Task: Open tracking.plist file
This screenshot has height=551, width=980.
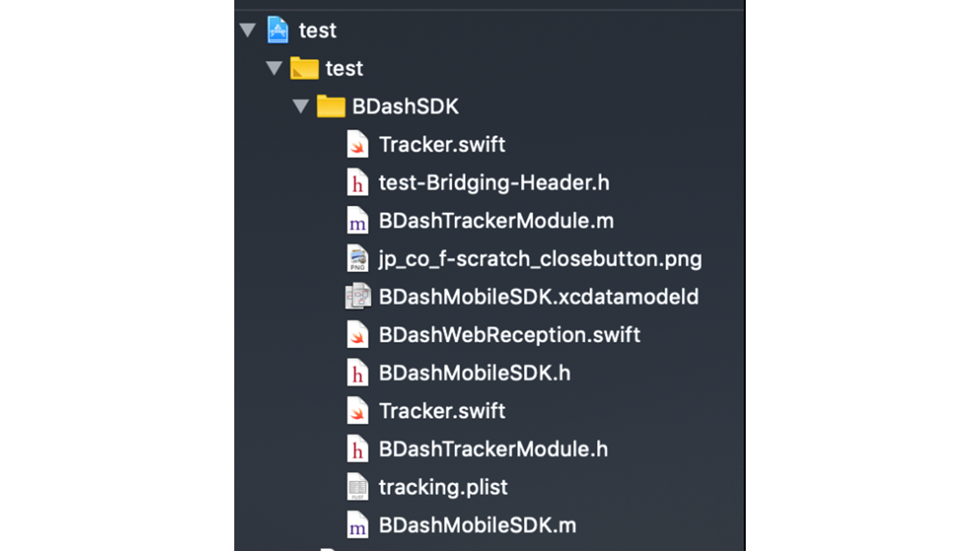Action: pyautogui.click(x=443, y=487)
